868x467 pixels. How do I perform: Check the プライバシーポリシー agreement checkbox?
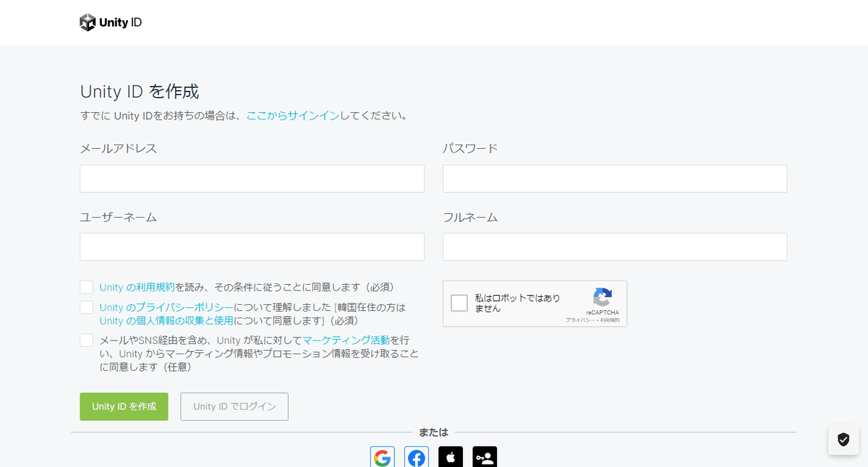click(87, 307)
